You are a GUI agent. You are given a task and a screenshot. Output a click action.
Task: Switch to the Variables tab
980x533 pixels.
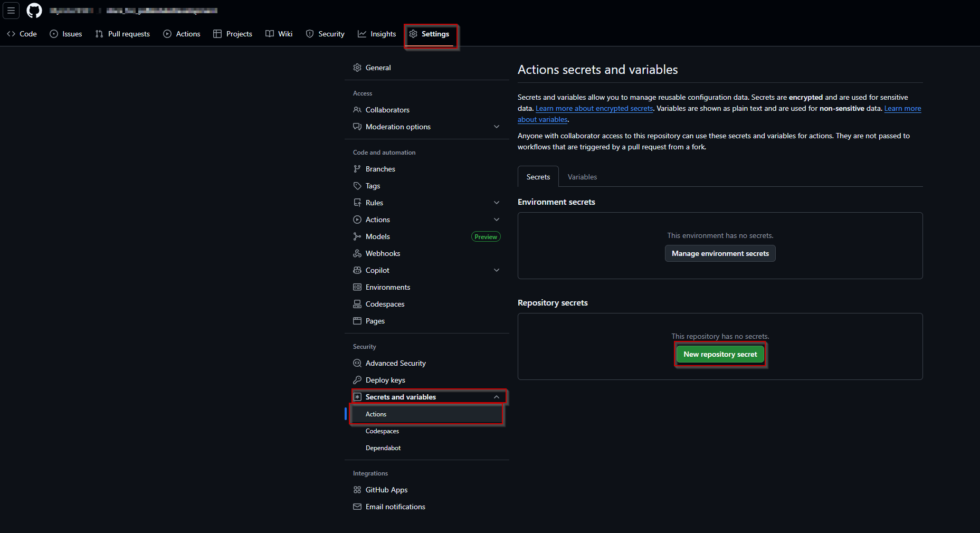582,176
